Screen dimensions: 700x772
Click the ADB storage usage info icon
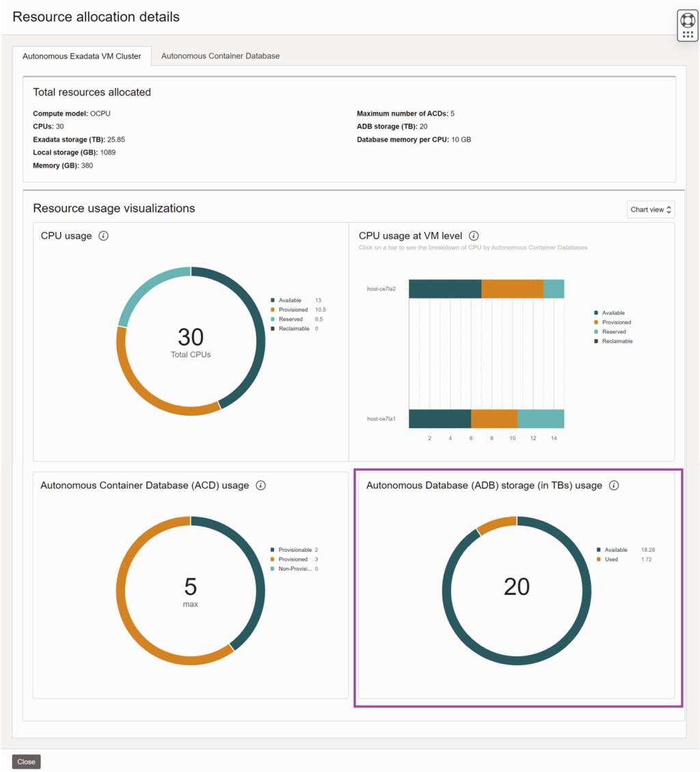pyautogui.click(x=614, y=485)
